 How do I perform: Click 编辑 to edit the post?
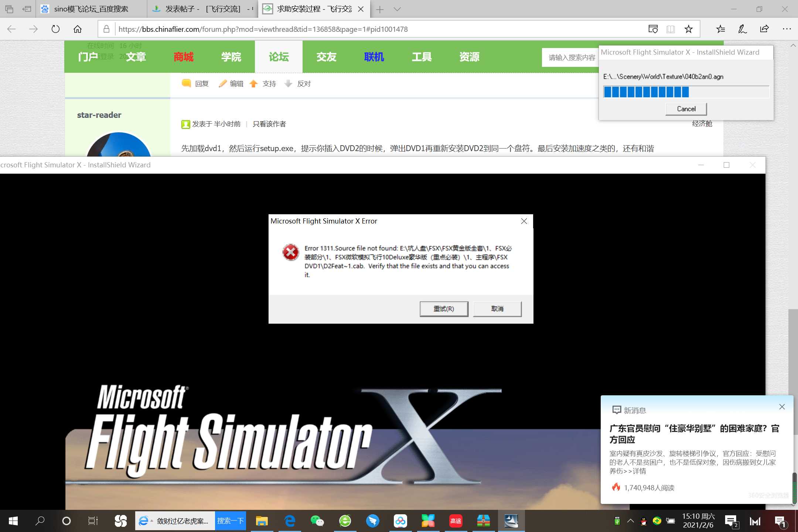231,83
